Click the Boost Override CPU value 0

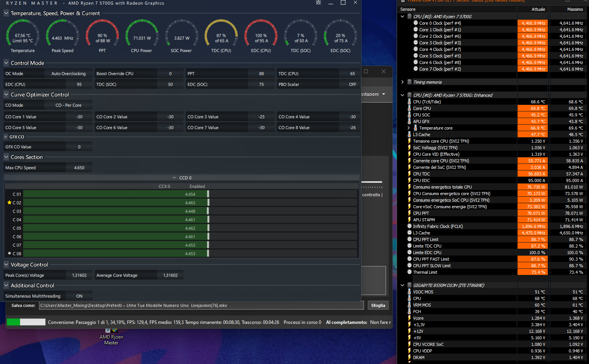170,74
